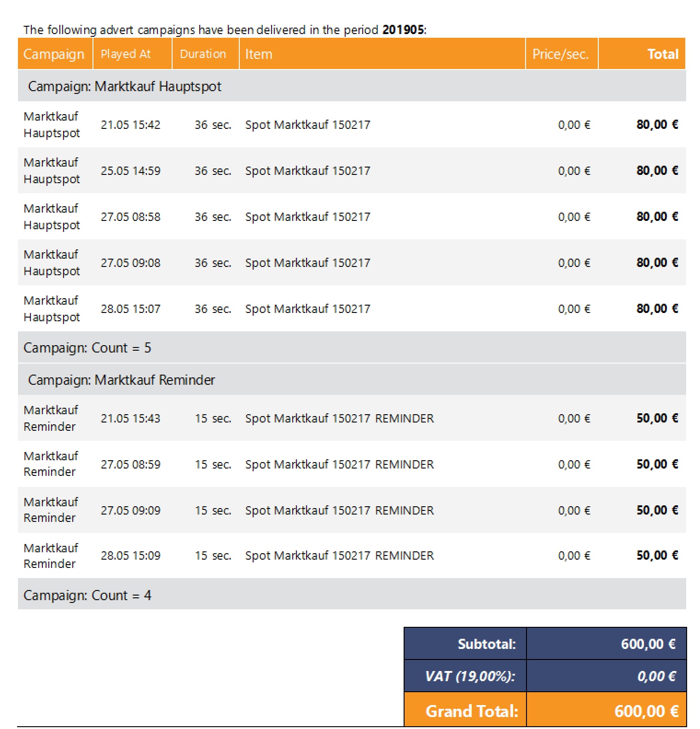This screenshot has height=729, width=700.
Task: Click the Reminder item at 28.05 15:09
Action: pyautogui.click(x=340, y=555)
